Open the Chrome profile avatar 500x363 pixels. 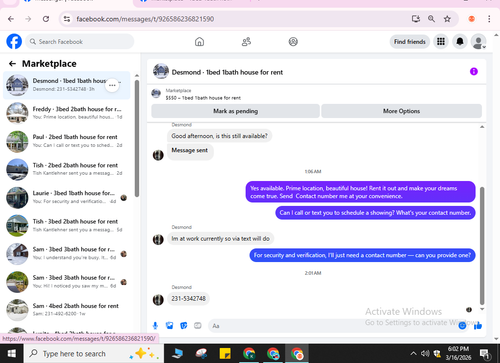pyautogui.click(x=472, y=19)
